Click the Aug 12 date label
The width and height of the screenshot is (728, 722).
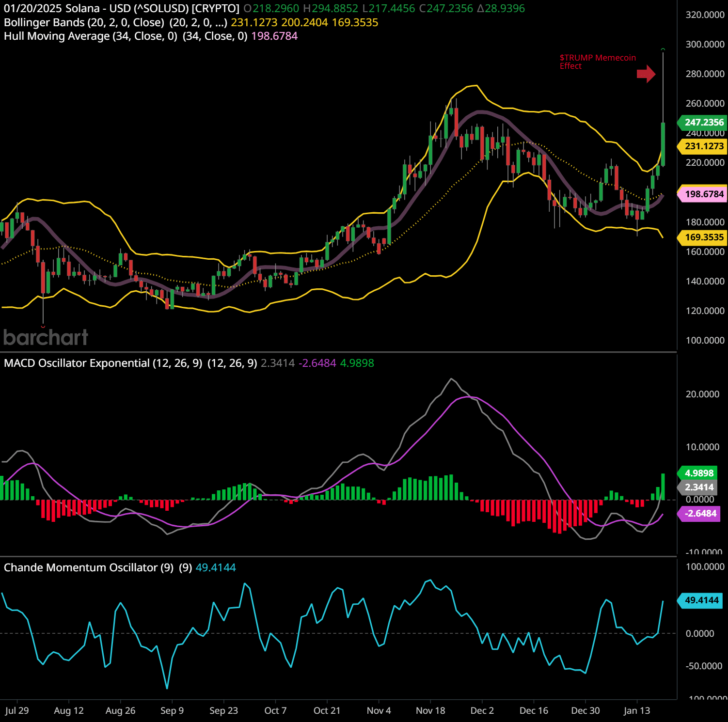tap(69, 710)
